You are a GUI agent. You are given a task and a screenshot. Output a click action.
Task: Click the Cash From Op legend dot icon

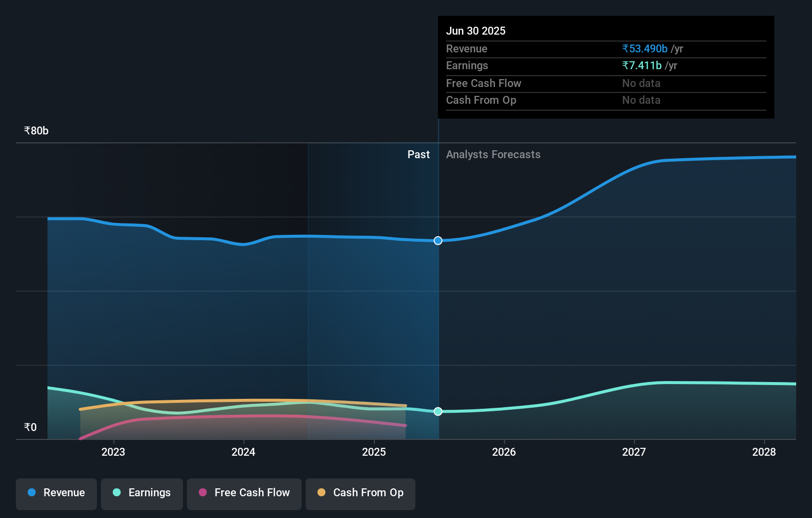pos(322,493)
